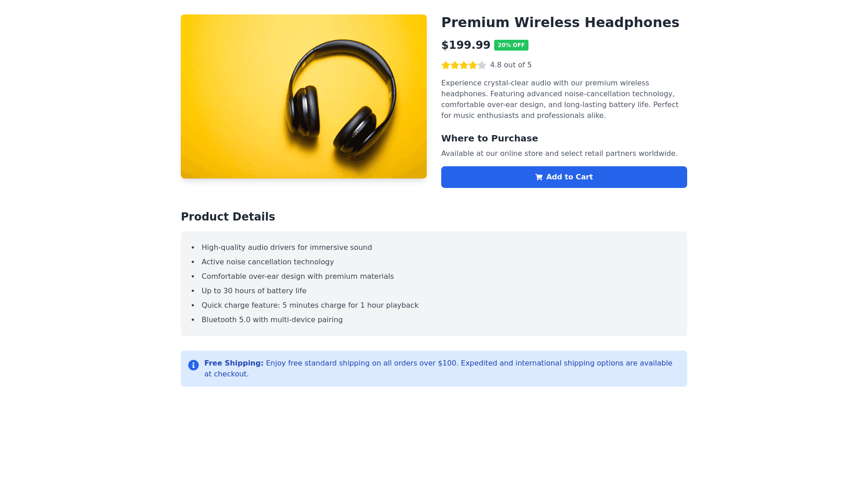Viewport: 868px width, 488px height.
Task: Click the 30 hours battery life item
Action: [254, 291]
